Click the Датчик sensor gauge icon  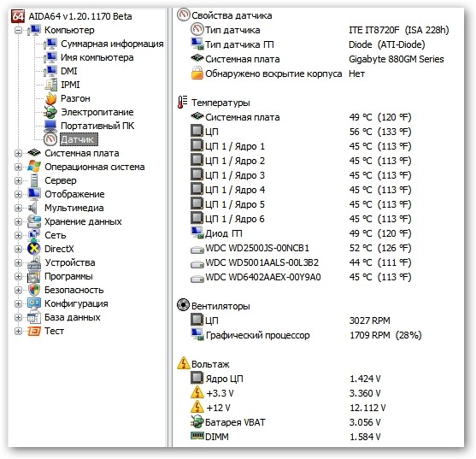[x=50, y=139]
